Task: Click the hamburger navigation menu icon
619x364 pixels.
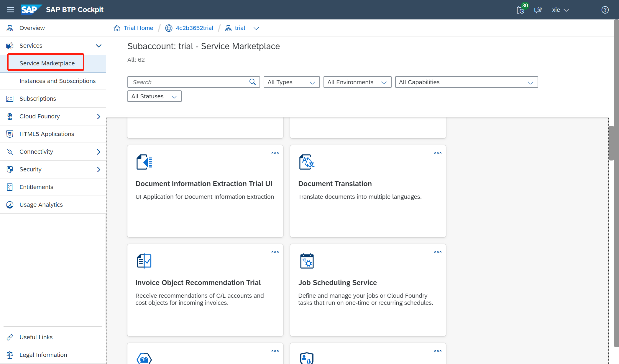Action: tap(11, 10)
